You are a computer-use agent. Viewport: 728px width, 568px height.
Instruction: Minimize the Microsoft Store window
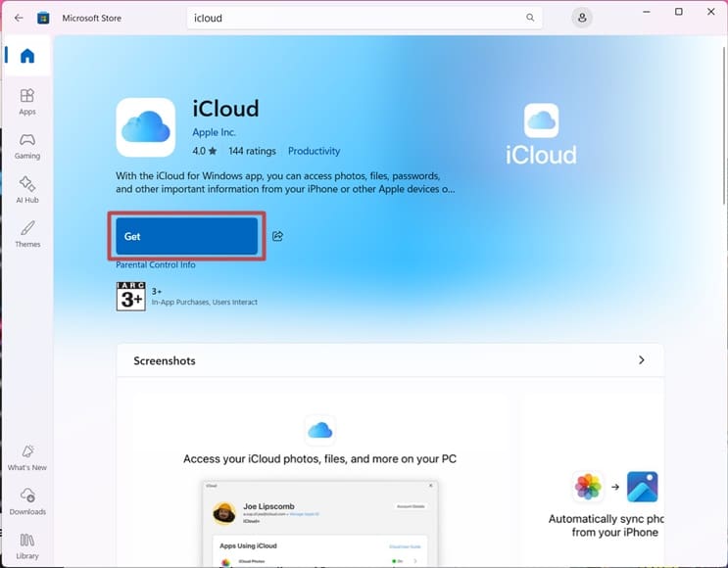click(647, 12)
